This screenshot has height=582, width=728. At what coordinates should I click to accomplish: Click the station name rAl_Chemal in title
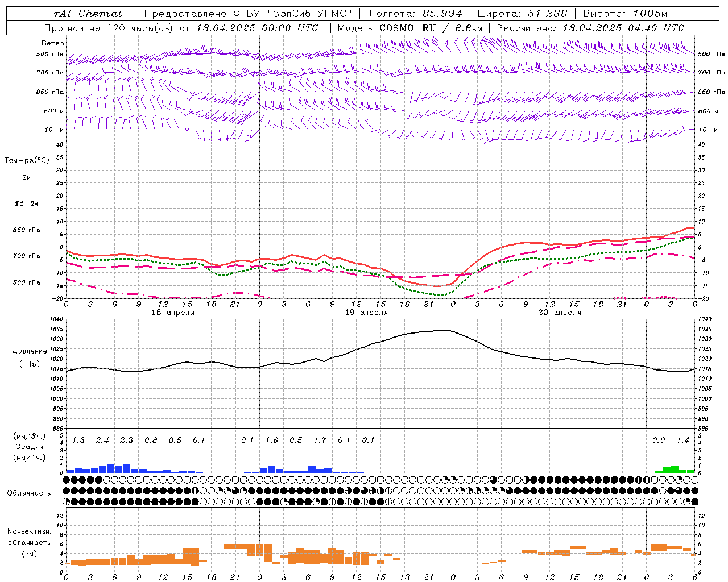click(88, 14)
